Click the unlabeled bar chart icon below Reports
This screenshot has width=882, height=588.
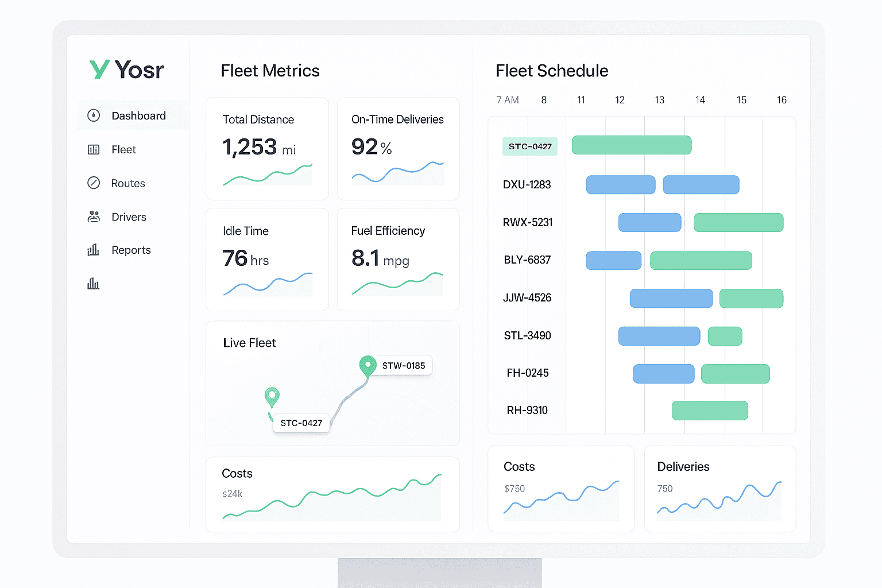(93, 283)
